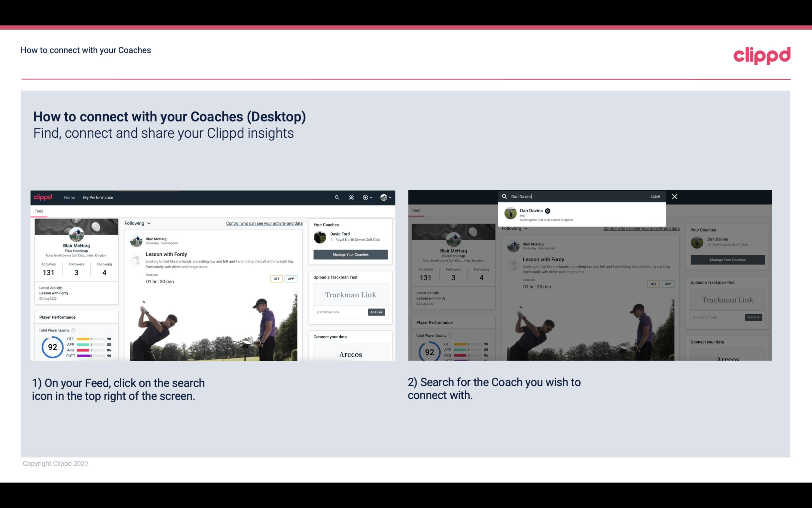Toggle visibility of Player Performance section

[x=57, y=317]
